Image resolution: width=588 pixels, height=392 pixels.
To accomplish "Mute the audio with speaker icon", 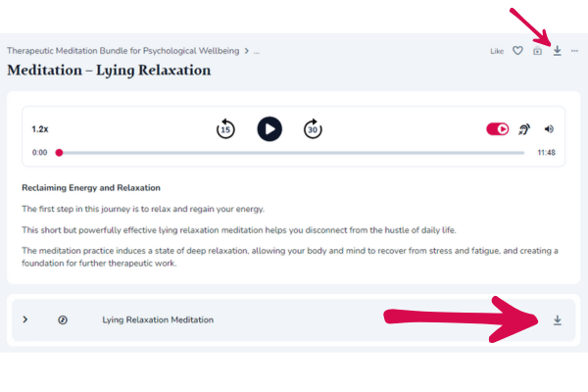I will (x=549, y=128).
